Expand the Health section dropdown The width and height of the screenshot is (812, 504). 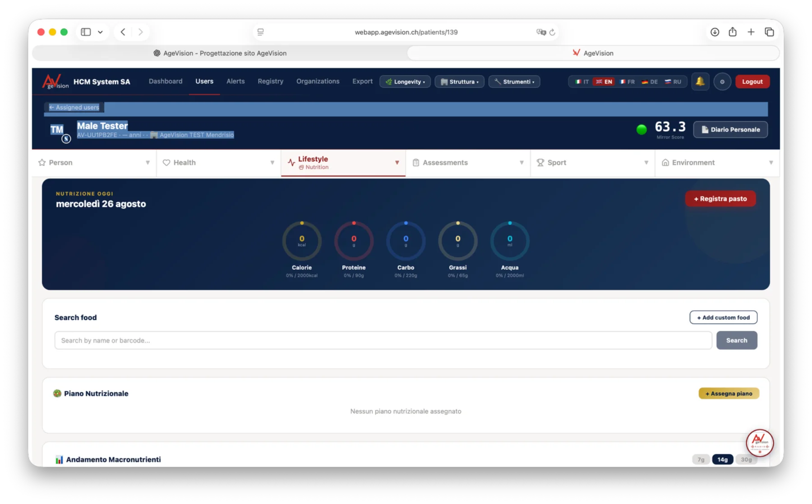pyautogui.click(x=272, y=163)
